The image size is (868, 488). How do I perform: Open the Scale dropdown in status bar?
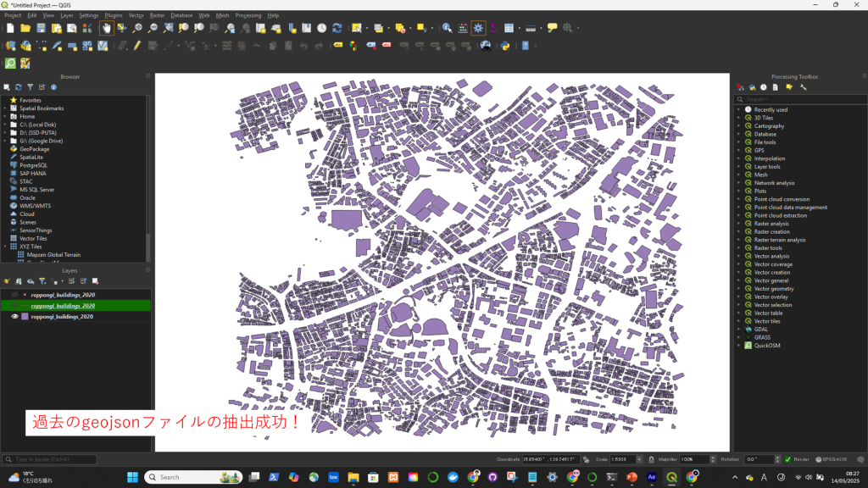coord(638,459)
